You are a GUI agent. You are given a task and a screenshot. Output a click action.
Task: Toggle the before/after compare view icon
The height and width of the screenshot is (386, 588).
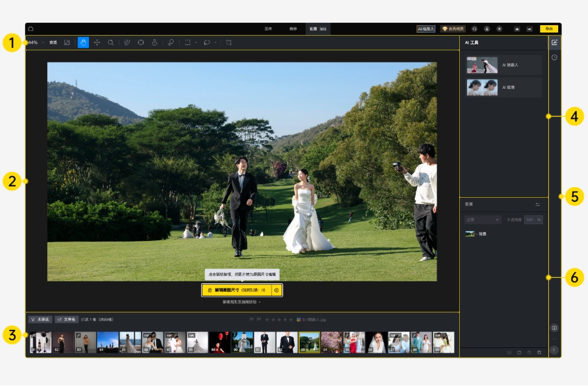(554, 328)
